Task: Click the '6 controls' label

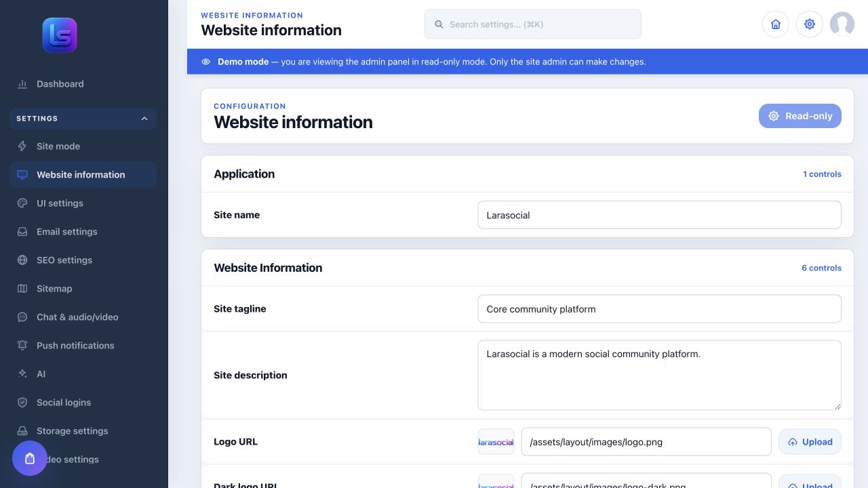Action: point(821,268)
